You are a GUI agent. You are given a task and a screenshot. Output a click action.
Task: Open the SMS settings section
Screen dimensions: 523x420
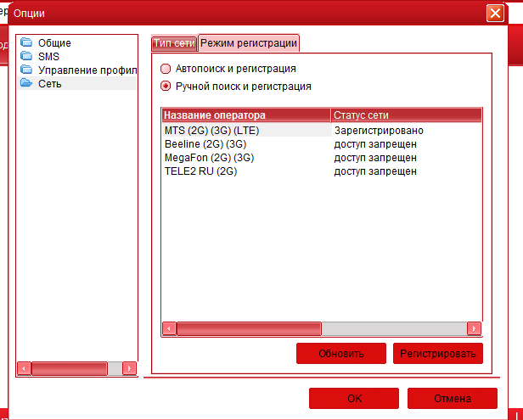coord(48,56)
